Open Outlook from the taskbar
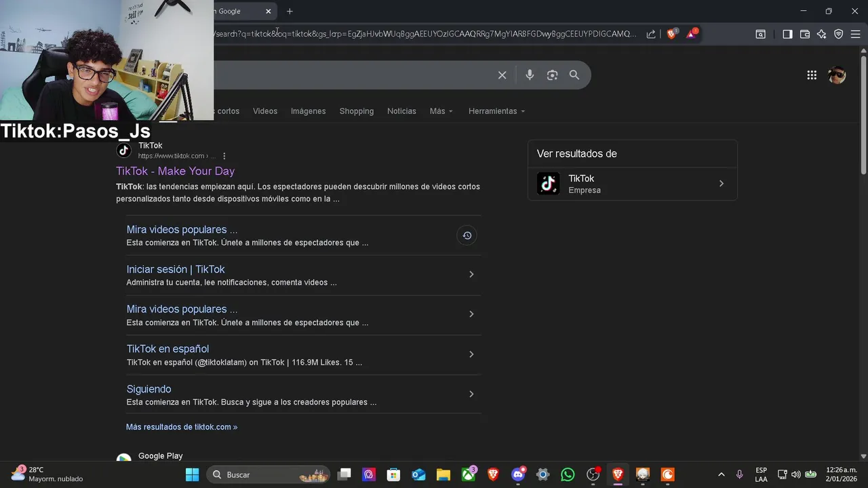The width and height of the screenshot is (868, 488). click(418, 474)
